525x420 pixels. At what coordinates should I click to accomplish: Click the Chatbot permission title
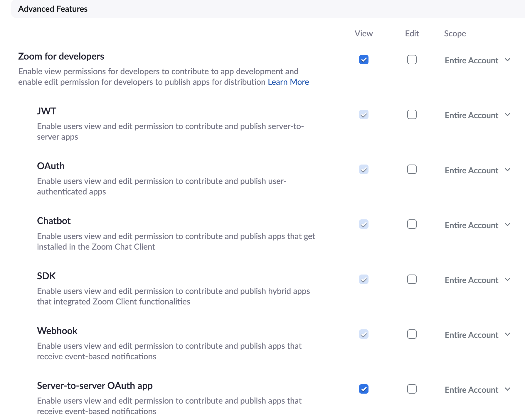coord(54,221)
